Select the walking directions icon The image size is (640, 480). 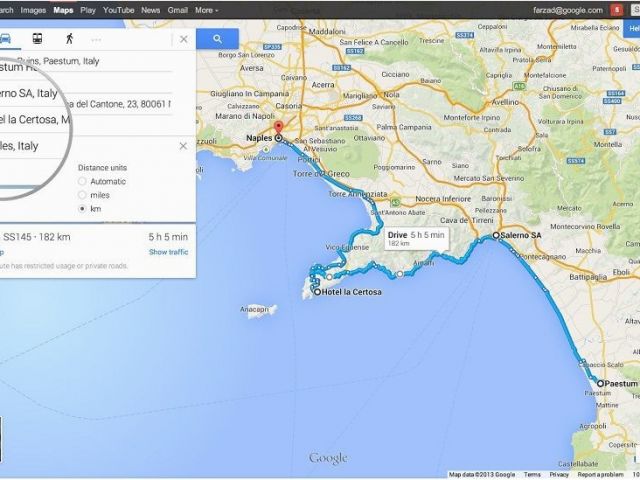[69, 39]
